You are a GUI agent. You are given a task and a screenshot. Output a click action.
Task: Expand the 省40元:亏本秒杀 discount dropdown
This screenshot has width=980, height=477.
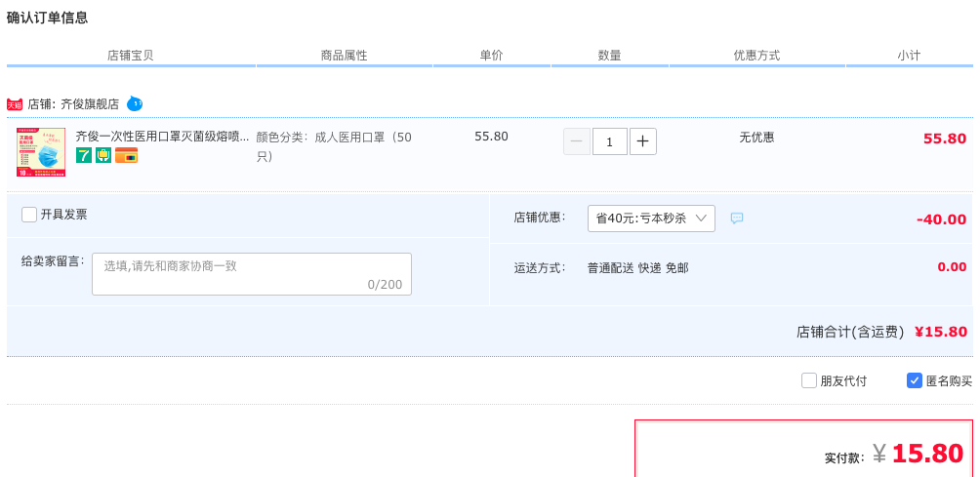(x=651, y=219)
